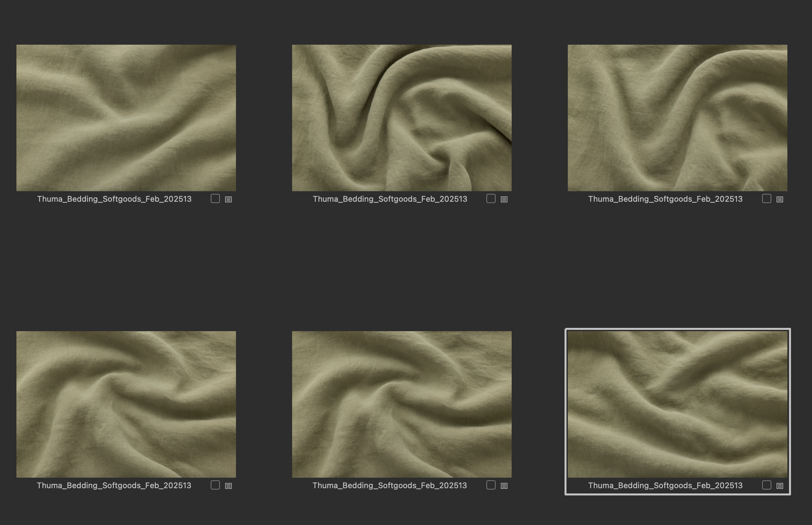The width and height of the screenshot is (812, 525).
Task: Click the filename label under the bottom-middle thumbnail
Action: click(390, 486)
